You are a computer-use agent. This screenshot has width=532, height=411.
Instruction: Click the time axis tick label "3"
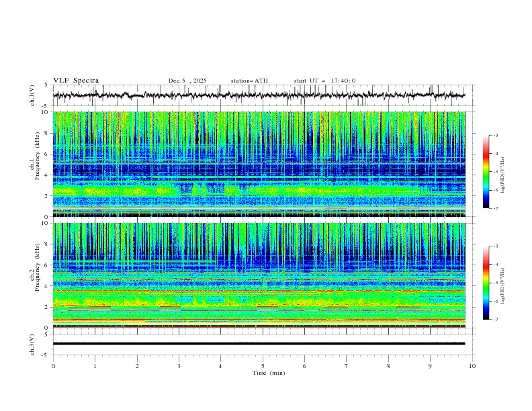click(179, 366)
